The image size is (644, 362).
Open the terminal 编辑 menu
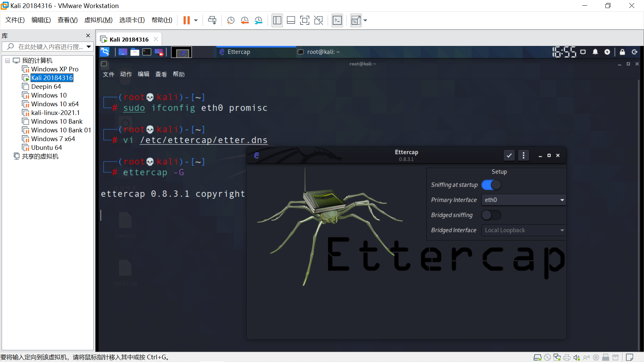click(x=143, y=74)
